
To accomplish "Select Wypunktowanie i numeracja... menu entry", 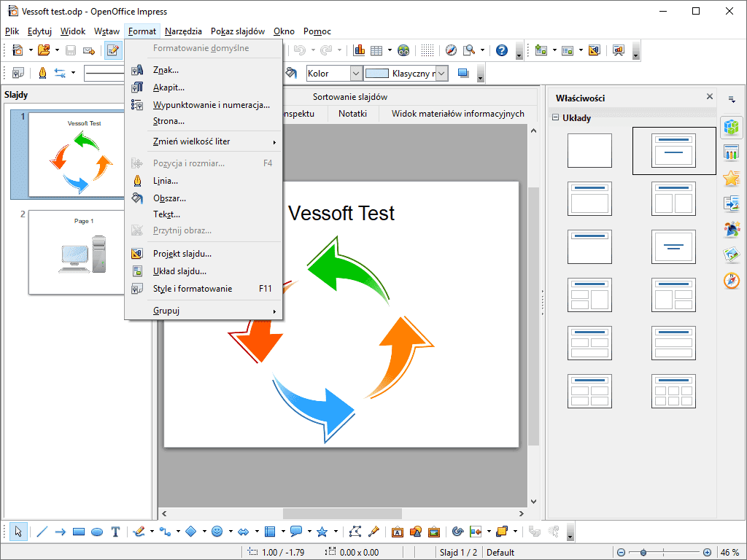I will [x=203, y=105].
